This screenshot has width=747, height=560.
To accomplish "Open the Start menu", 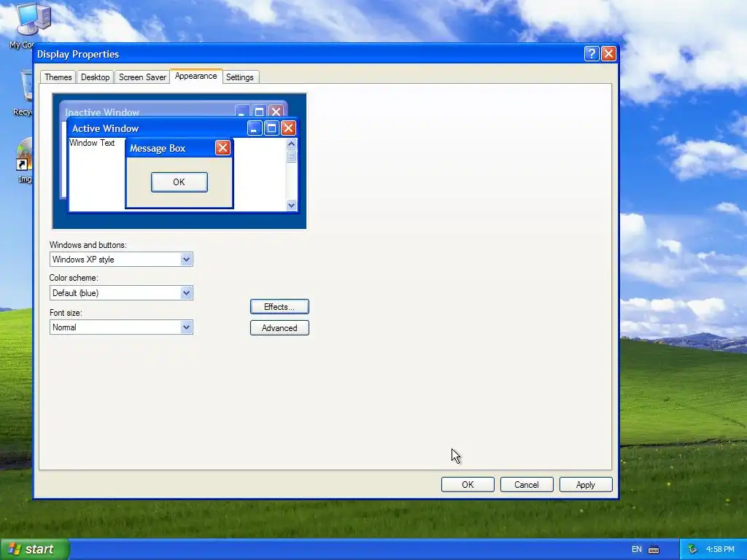I will click(x=35, y=549).
